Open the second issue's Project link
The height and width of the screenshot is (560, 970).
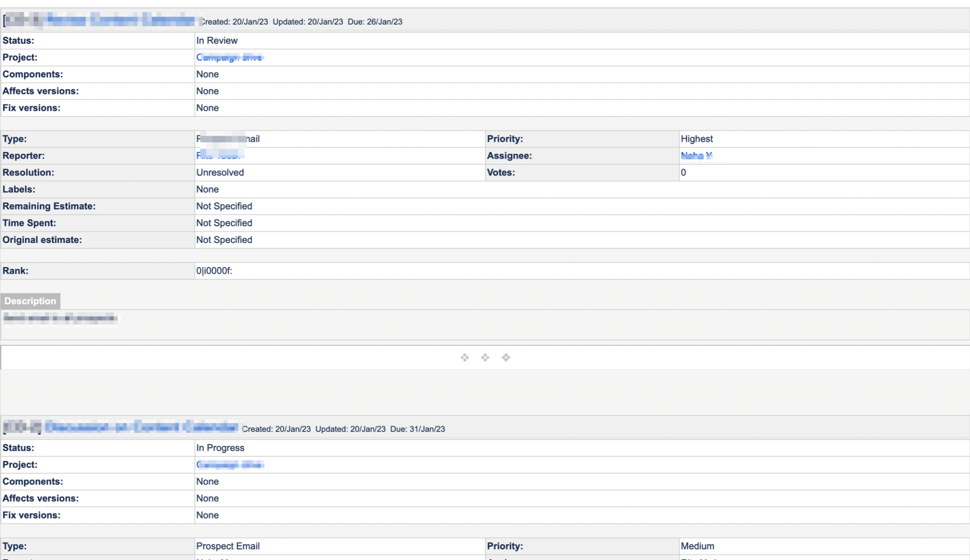click(x=231, y=464)
